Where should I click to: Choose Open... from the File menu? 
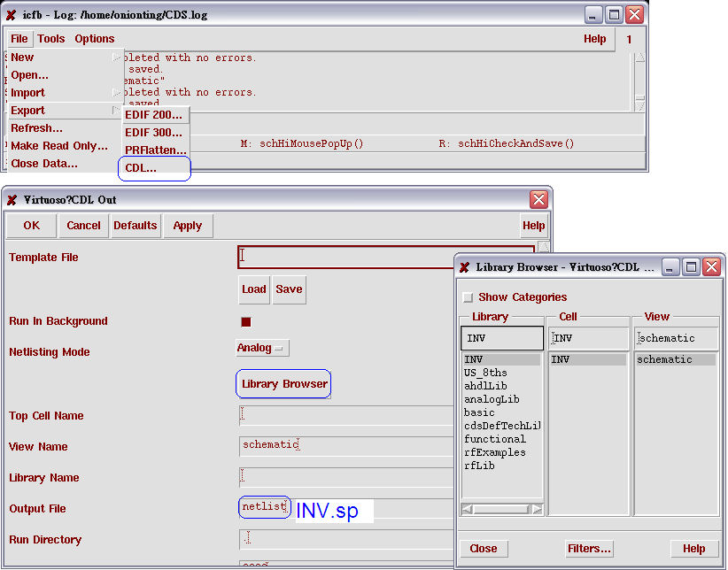pyautogui.click(x=65, y=74)
